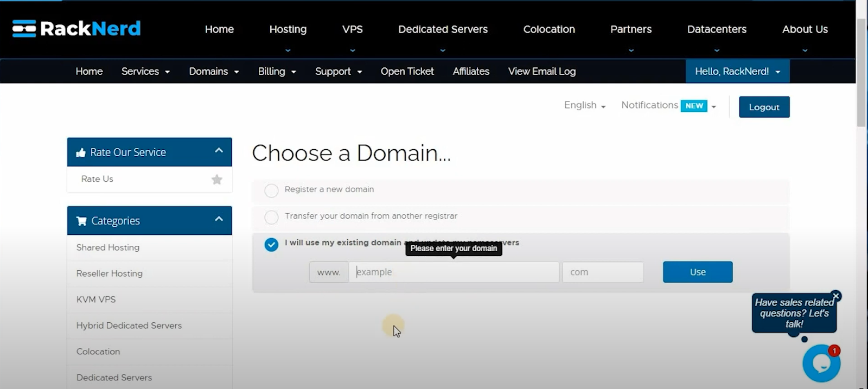Image resolution: width=868 pixels, height=389 pixels.
Task: Open the Reseller Hosting category
Action: 110,273
